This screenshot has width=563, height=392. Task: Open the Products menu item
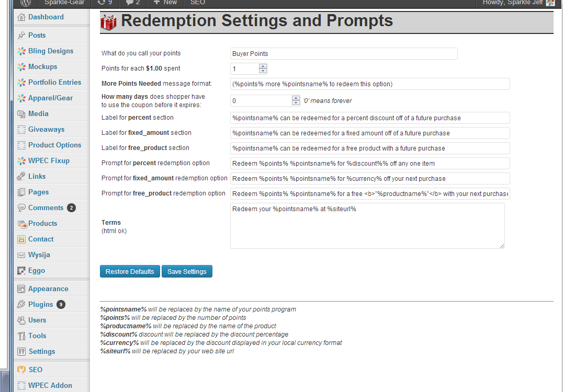click(x=42, y=224)
